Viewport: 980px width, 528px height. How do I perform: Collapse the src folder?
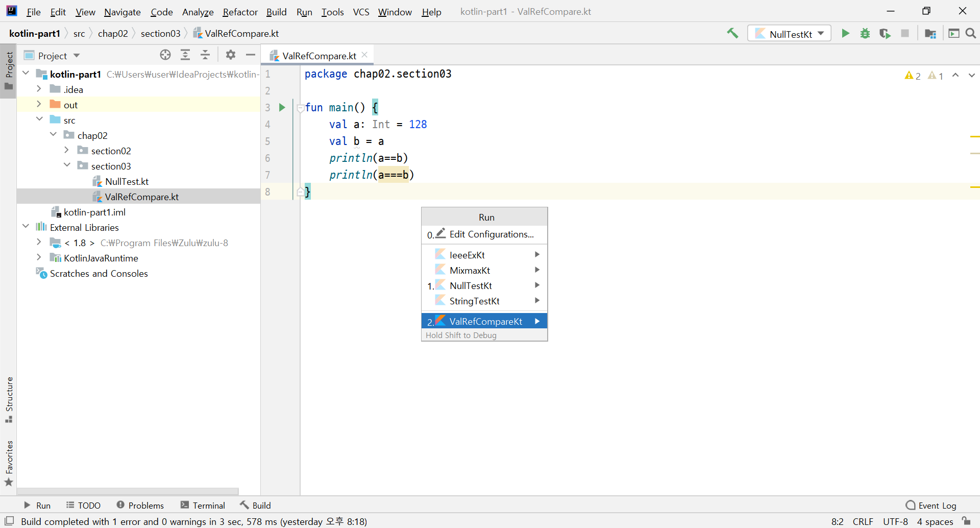pos(39,119)
